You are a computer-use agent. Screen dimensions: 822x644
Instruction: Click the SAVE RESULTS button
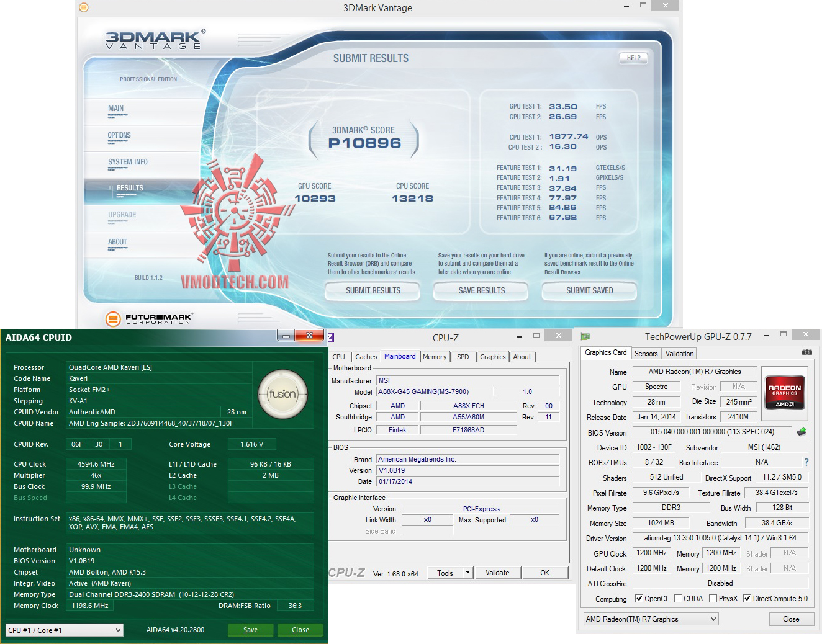pos(482,290)
